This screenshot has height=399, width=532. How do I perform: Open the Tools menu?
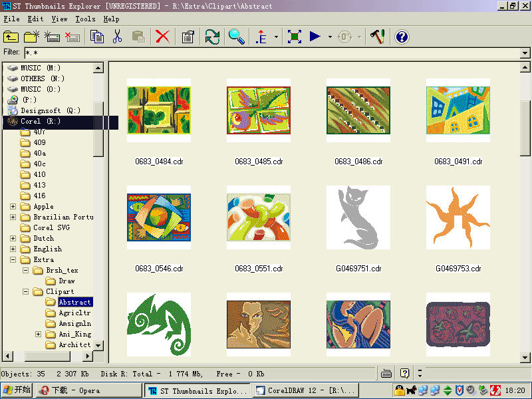click(x=85, y=19)
